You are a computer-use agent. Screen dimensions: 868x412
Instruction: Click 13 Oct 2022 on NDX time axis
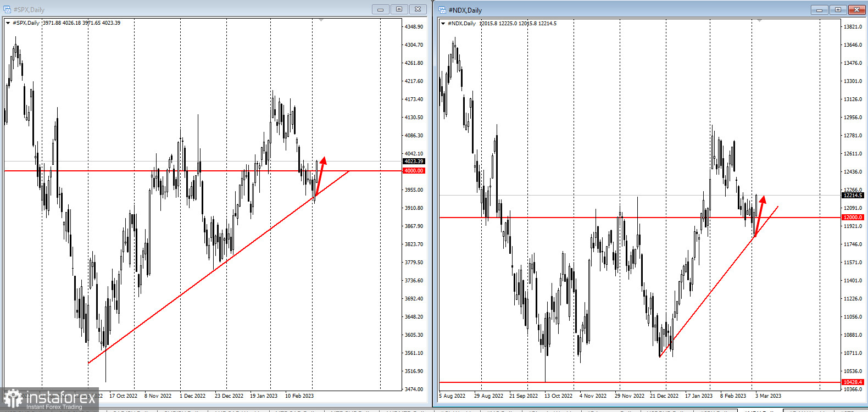point(558,396)
